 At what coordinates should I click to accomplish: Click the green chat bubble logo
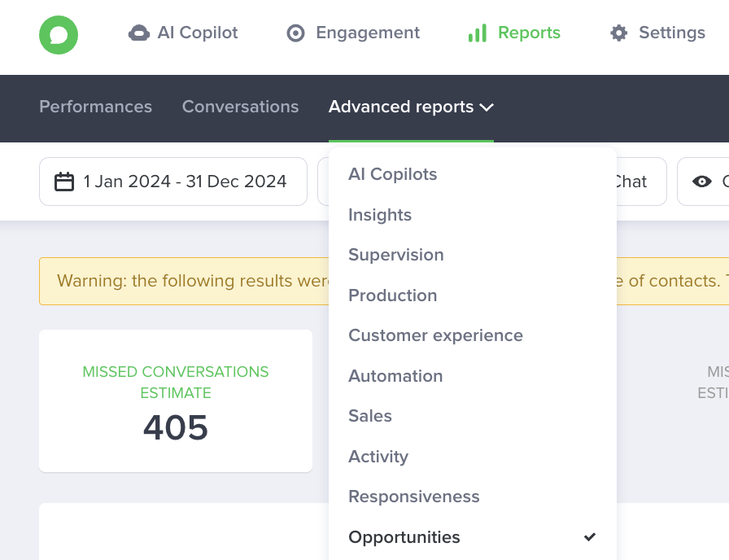point(59,35)
